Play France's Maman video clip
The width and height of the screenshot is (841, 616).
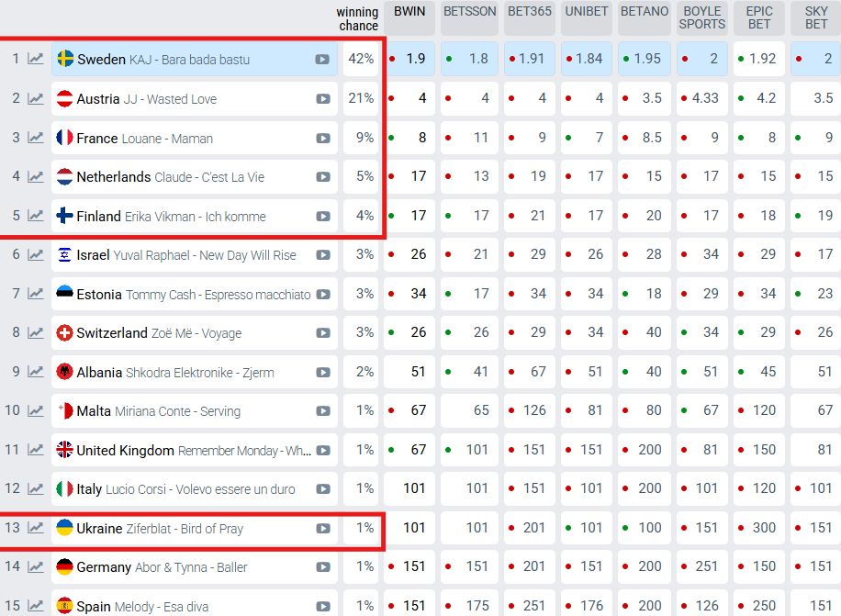[x=323, y=139]
